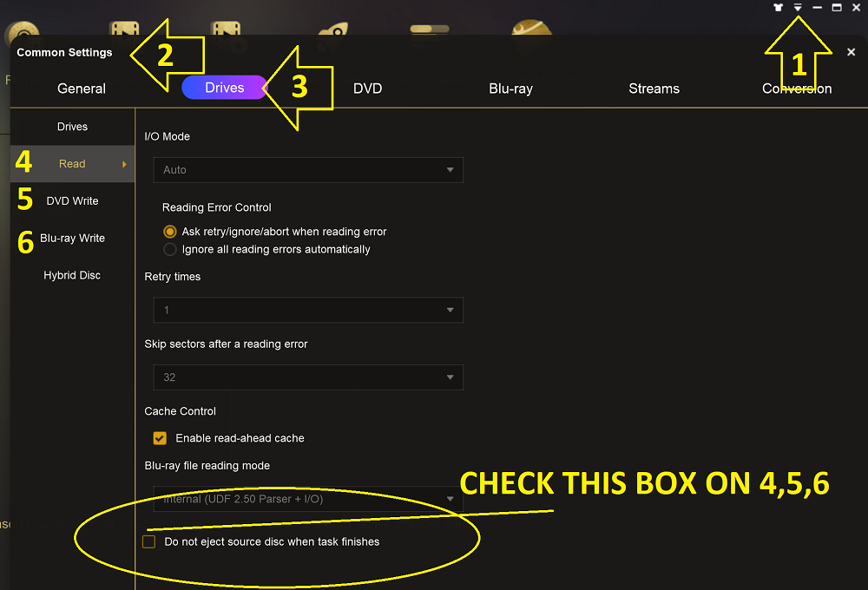Open Blu-ray file reading mode dropdown

pos(308,499)
